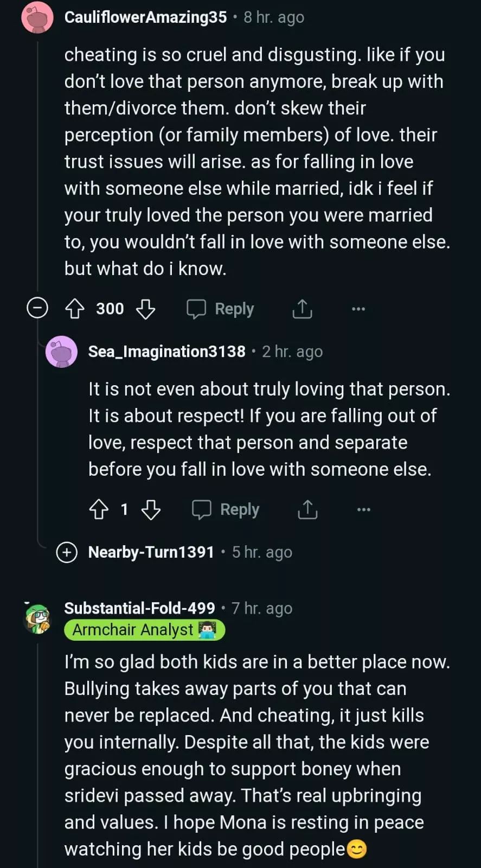Reply to Sea_Imagination3138's comment
Screen dimensions: 481x868
226,509
